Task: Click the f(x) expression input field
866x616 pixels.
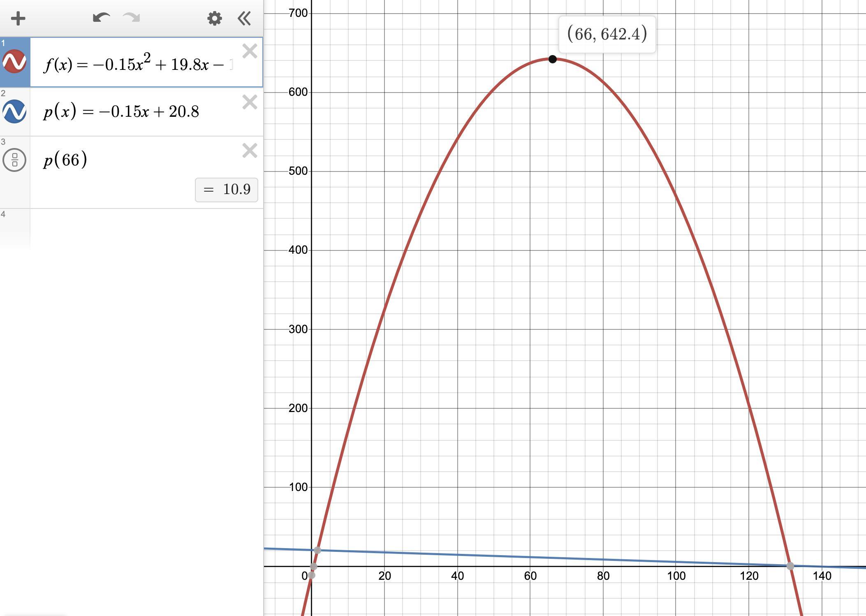Action: [138, 65]
